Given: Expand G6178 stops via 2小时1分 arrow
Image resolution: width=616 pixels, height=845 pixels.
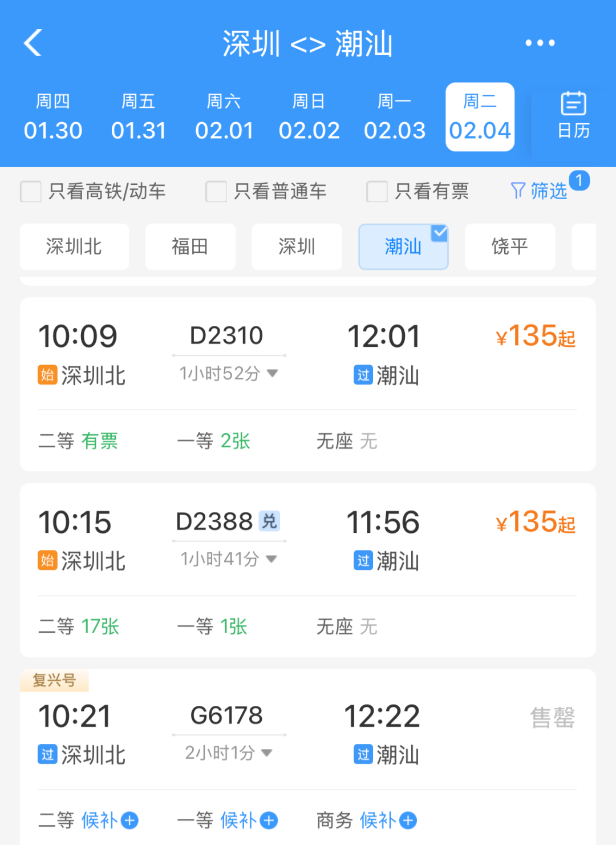Looking at the screenshot, I should click(x=266, y=753).
